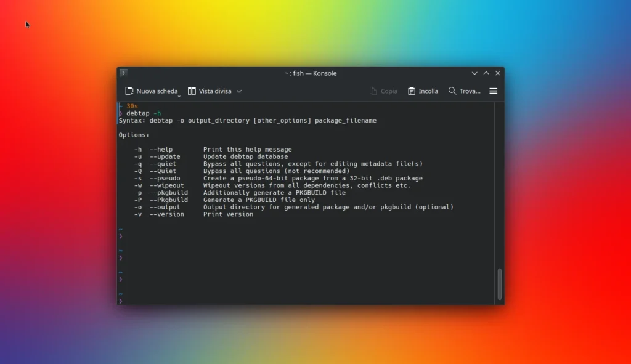Screen dimensions: 631x364
Task: Expand the Nuova scheda profile dropdown arrow
Action: coord(179,95)
